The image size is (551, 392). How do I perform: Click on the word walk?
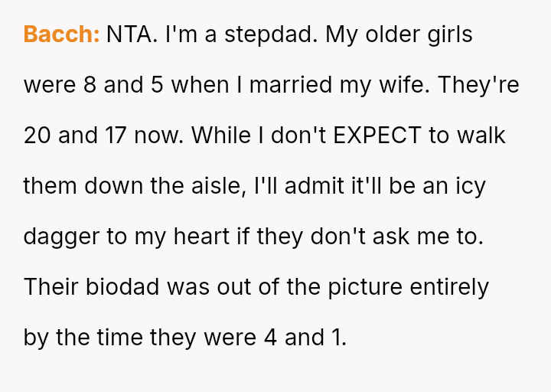pyautogui.click(x=481, y=136)
